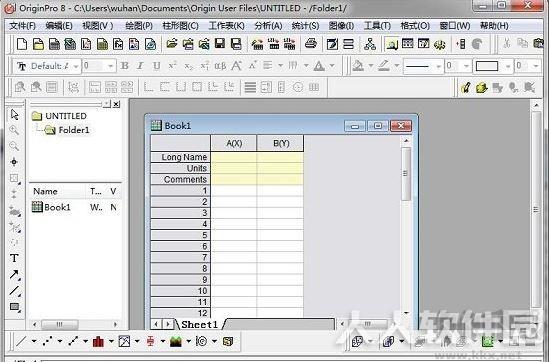Image resolution: width=549 pixels, height=362 pixels.
Task: Toggle Underline text formatting
Action: [x=157, y=66]
